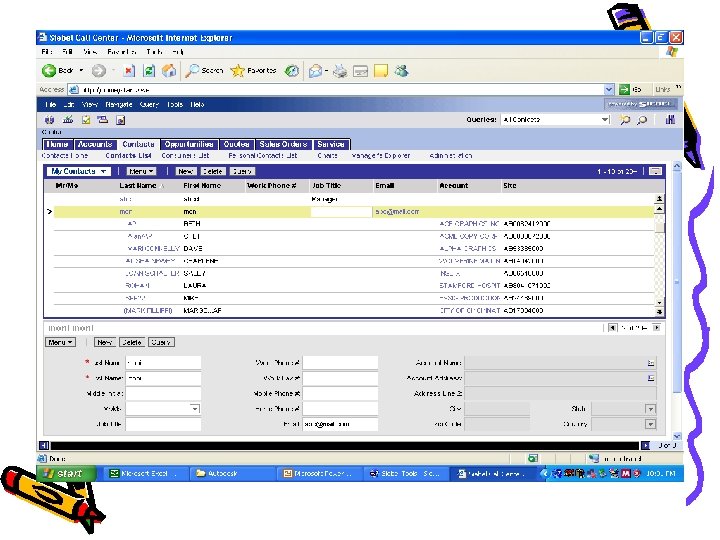Open the Account Address pick icon
Image resolution: width=720 pixels, height=540 pixels.
pos(651,378)
